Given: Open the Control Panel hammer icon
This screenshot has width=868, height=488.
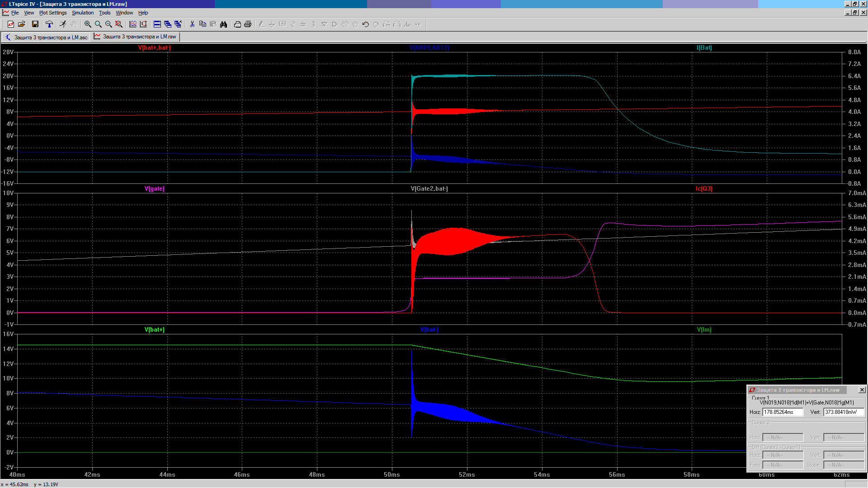Looking at the screenshot, I should (x=49, y=24).
